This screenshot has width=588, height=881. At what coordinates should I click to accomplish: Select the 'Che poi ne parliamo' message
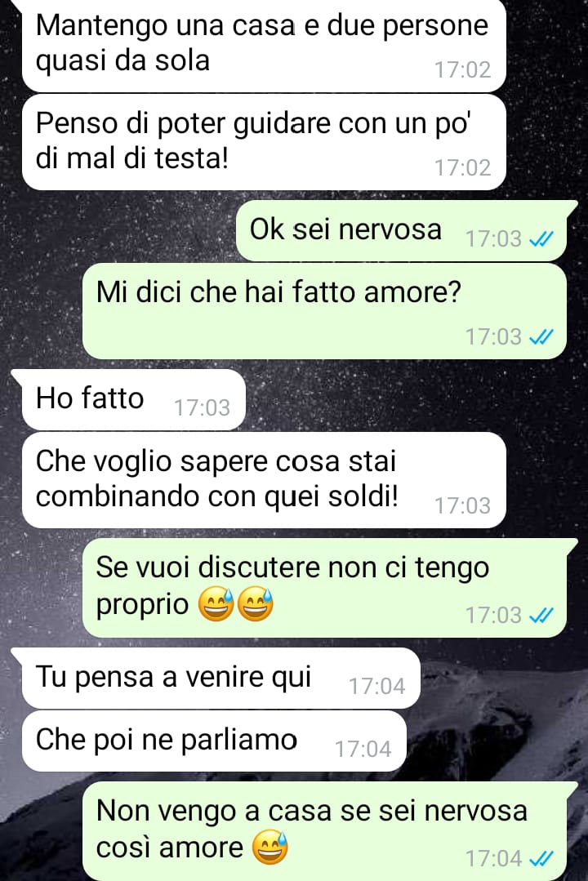pyautogui.click(x=214, y=741)
